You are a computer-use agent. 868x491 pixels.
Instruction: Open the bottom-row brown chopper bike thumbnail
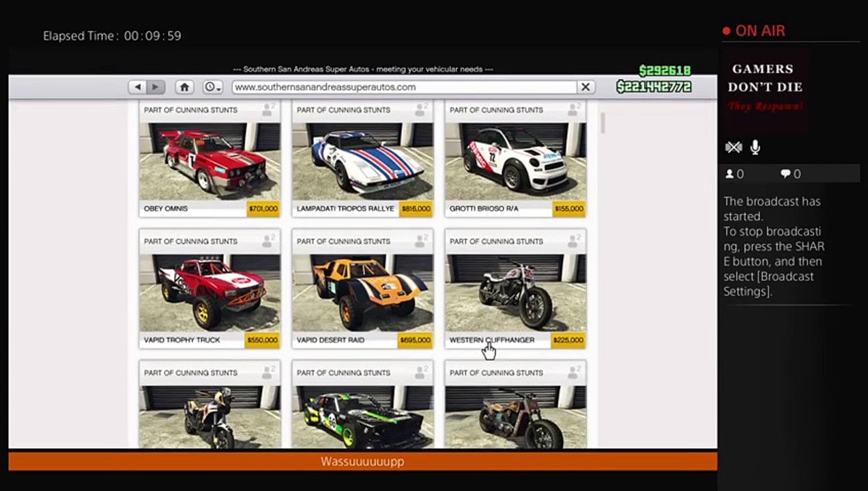515,417
